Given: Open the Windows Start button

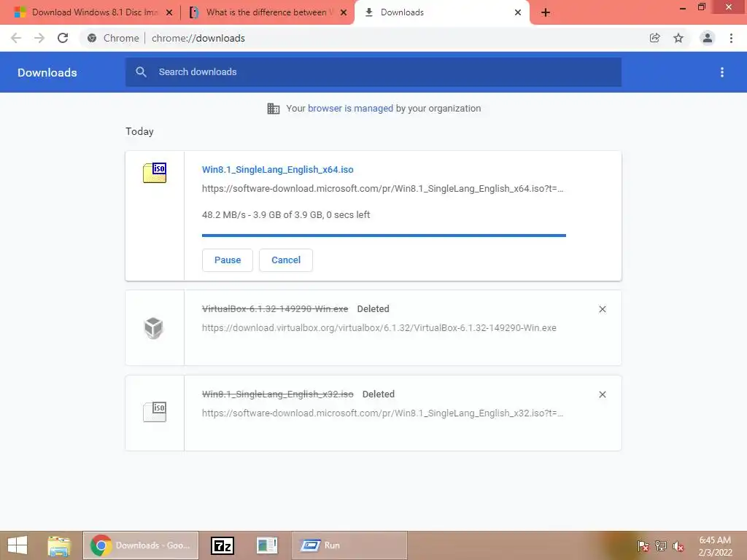Looking at the screenshot, I should [18, 545].
